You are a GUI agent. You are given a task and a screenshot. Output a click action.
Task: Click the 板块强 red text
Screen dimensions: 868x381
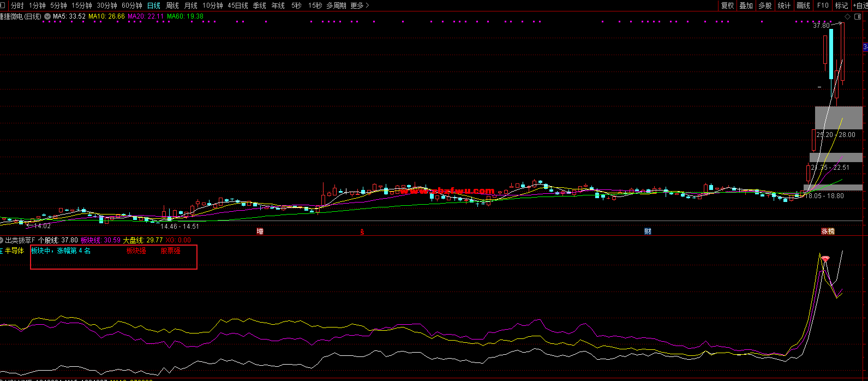coord(136,251)
